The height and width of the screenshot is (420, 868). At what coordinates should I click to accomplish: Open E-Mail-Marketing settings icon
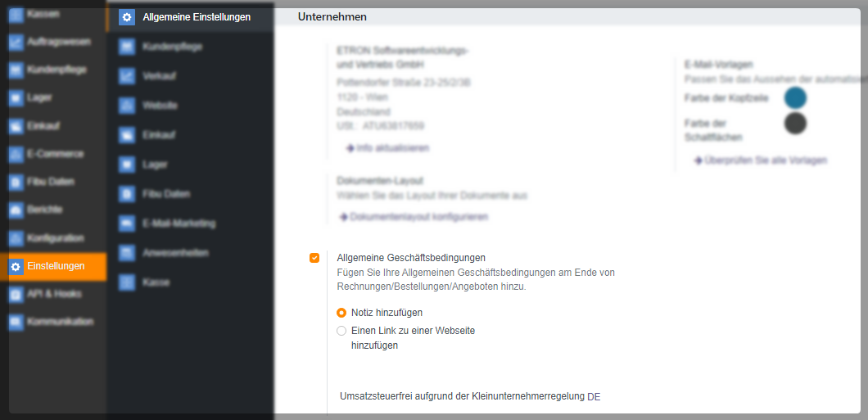click(x=126, y=224)
